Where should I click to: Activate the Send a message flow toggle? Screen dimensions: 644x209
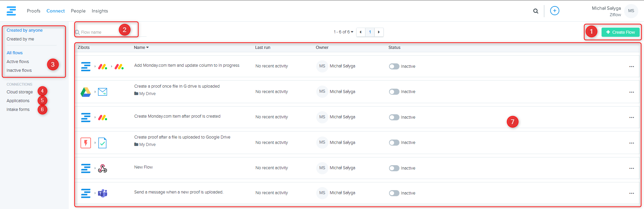click(x=394, y=193)
